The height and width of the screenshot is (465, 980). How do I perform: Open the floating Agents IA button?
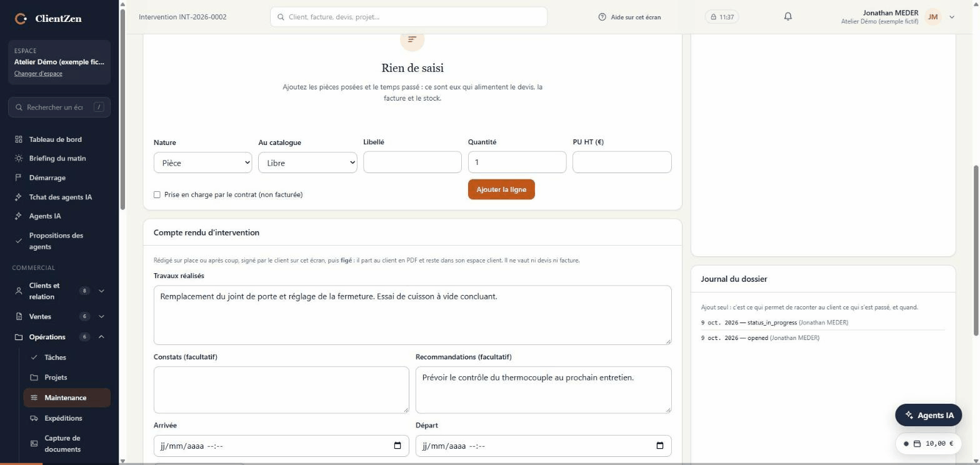(928, 415)
